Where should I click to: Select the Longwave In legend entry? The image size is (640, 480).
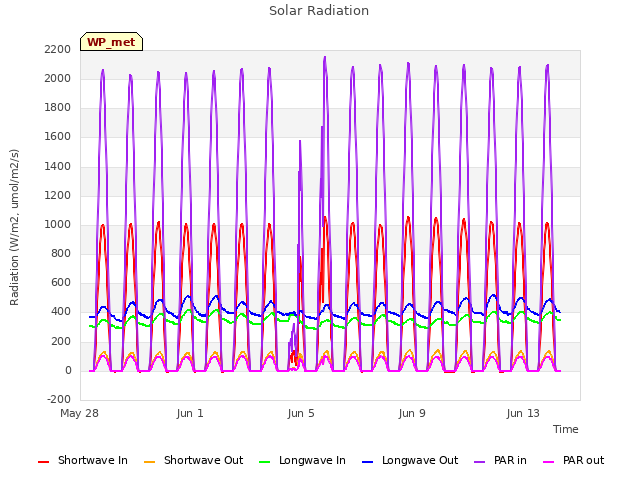302,460
